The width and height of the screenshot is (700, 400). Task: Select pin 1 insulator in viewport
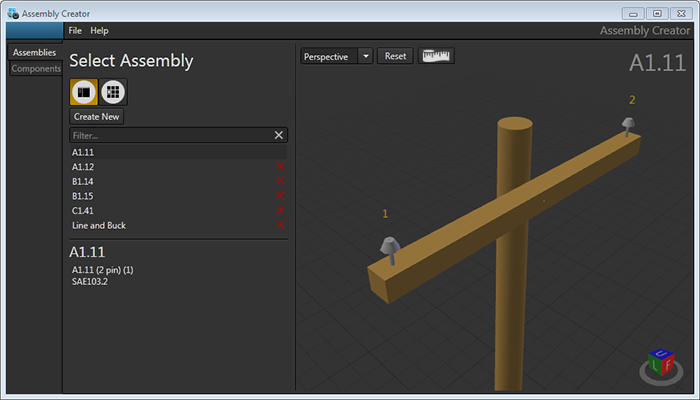(x=388, y=248)
